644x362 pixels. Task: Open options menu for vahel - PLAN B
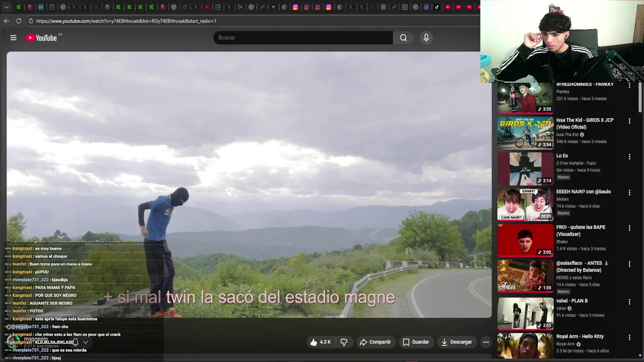pyautogui.click(x=629, y=302)
